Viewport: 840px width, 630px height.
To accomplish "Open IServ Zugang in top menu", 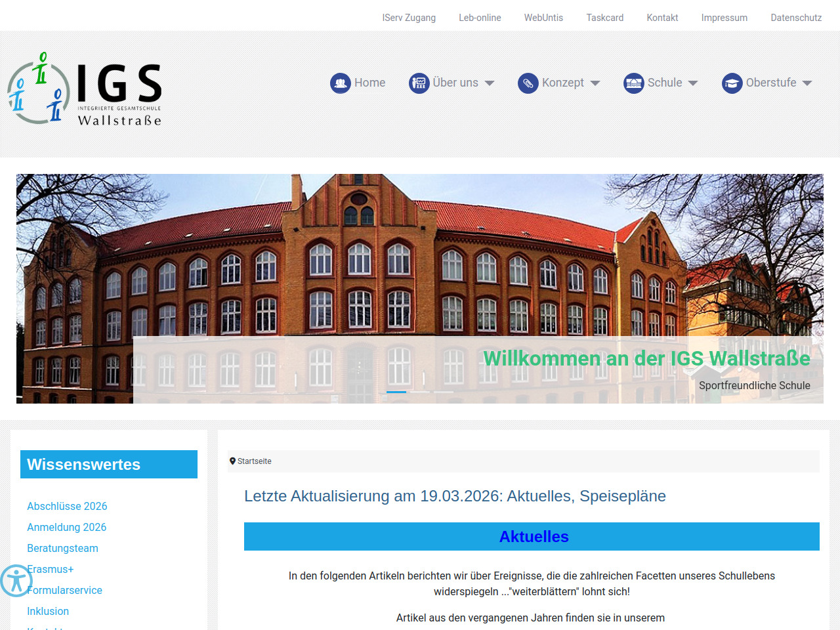I will pos(409,18).
